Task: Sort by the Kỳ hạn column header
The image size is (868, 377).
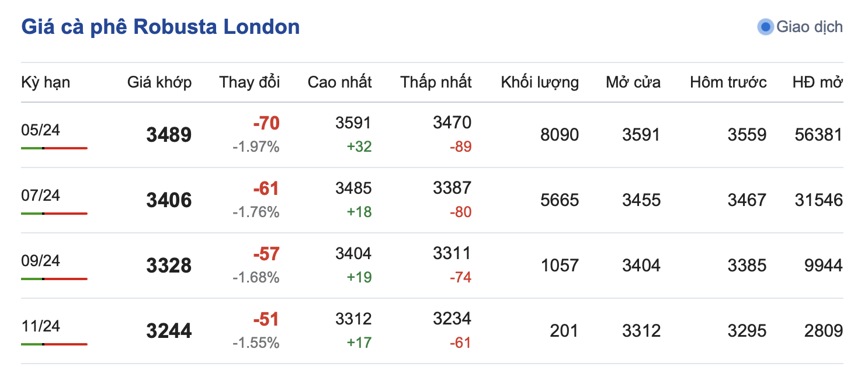Action: click(x=46, y=82)
